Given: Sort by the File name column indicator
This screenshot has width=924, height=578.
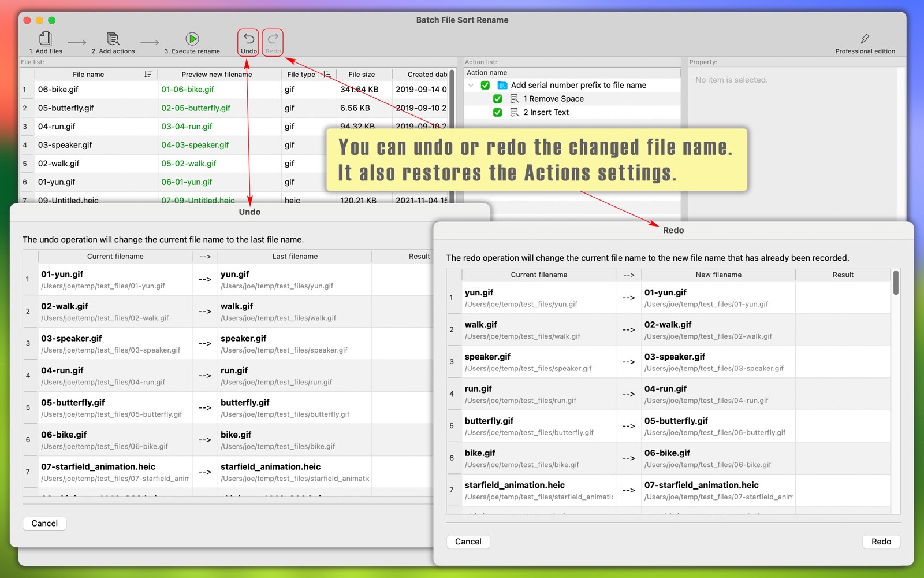Looking at the screenshot, I should (148, 75).
